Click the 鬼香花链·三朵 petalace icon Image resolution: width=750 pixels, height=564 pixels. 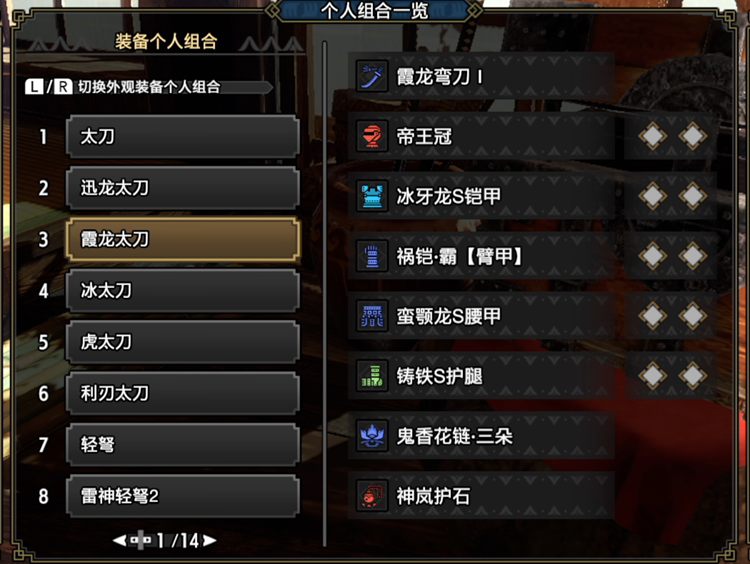tap(372, 436)
